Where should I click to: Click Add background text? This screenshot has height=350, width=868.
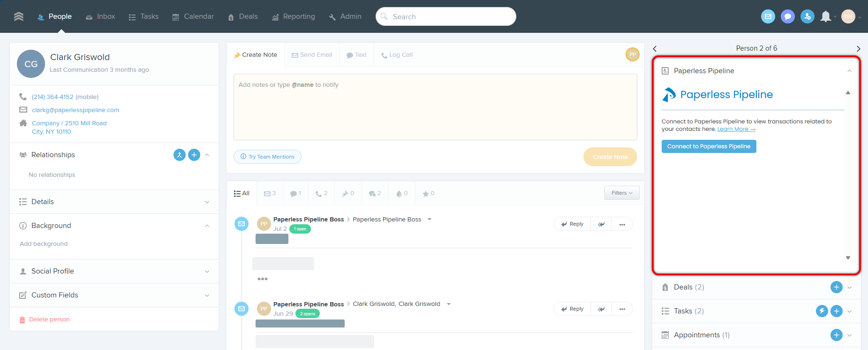(44, 244)
